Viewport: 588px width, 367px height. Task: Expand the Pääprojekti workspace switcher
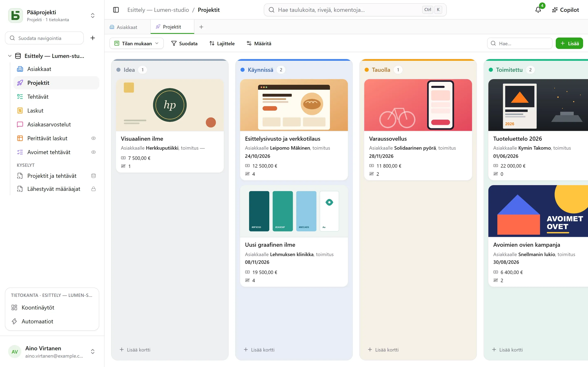[x=92, y=15]
